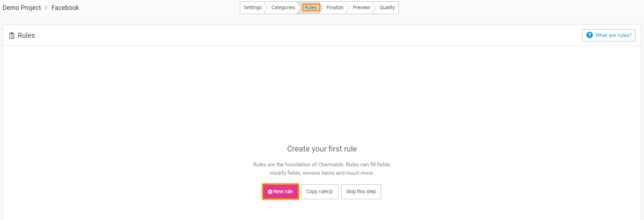Click the Facebook breadcrumb
Image resolution: width=644 pixels, height=220 pixels.
point(65,8)
